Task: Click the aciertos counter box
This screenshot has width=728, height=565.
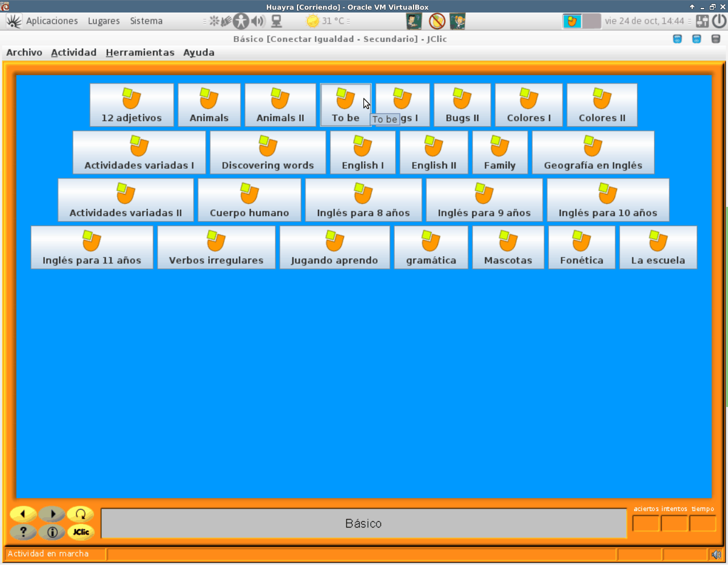Action: tap(646, 523)
